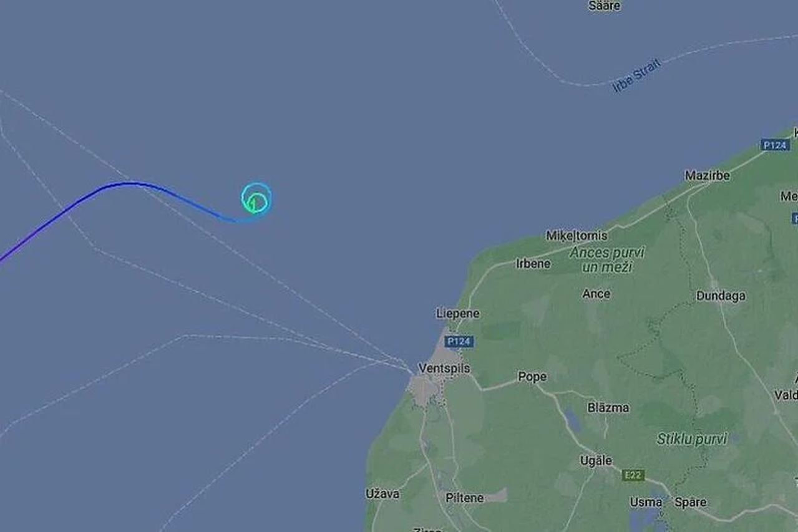Click the dark blue flight path curve

coord(119,200)
